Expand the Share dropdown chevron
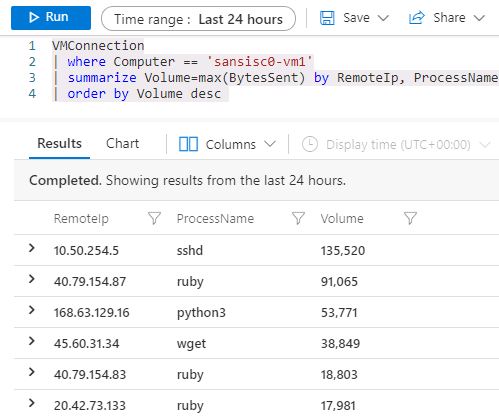499x417 pixels. (x=479, y=18)
